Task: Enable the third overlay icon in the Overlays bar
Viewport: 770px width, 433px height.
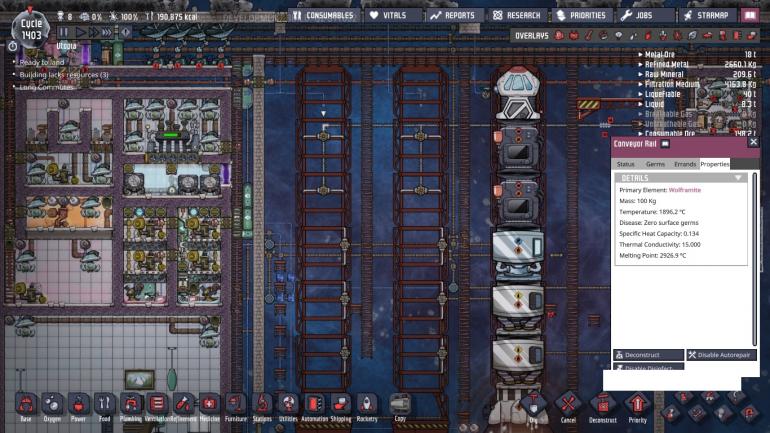Action: (588, 35)
